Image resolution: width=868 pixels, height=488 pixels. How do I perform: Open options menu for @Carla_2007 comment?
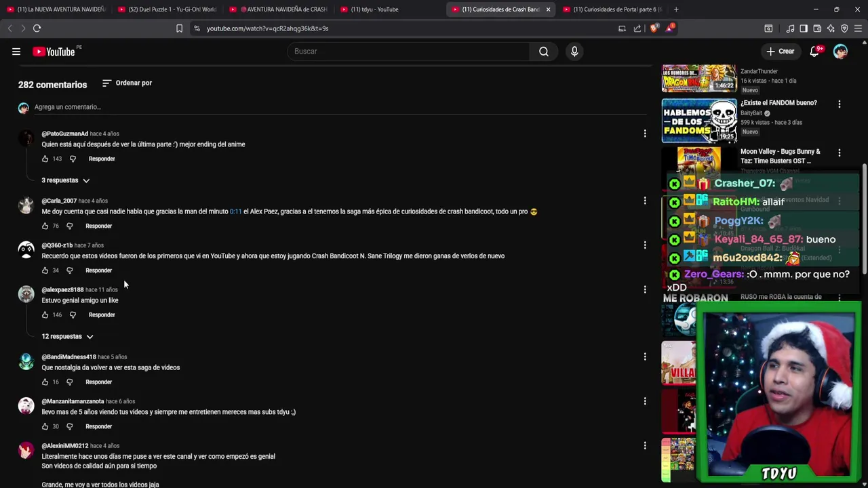(x=645, y=201)
